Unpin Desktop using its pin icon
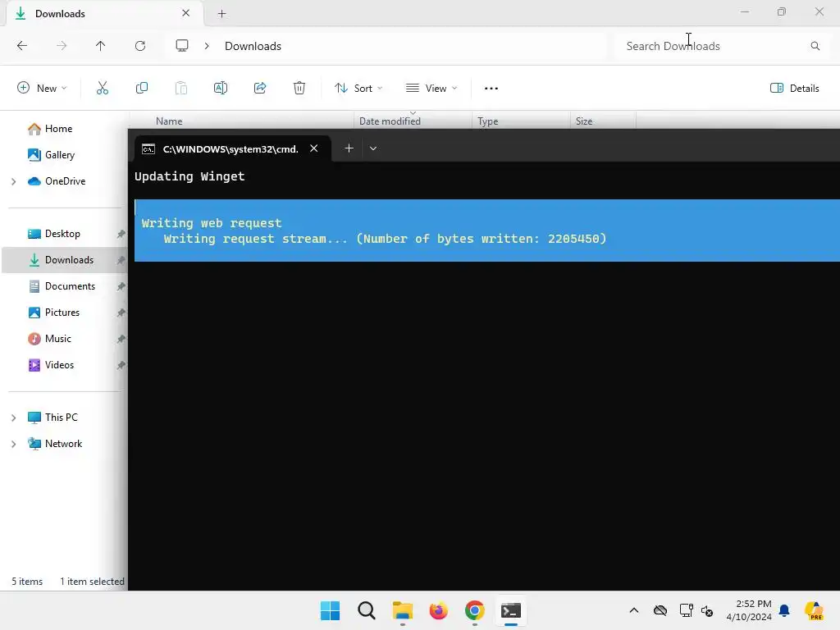 [121, 234]
